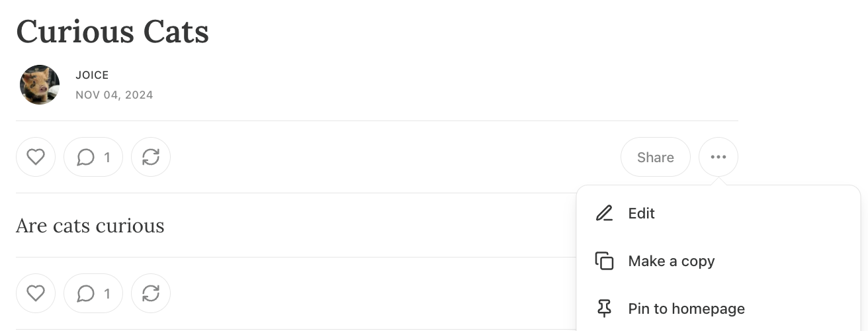Open author JOICE's profile link
Viewport: 868px width, 331px height.
92,75
